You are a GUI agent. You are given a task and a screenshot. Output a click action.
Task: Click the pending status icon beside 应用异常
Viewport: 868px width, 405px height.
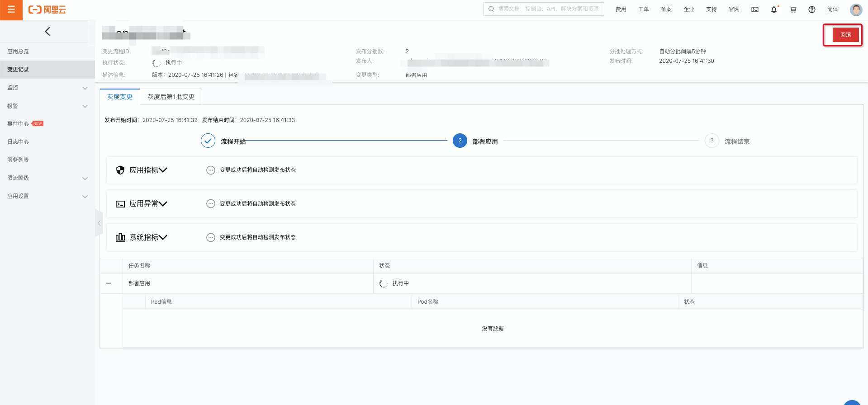pyautogui.click(x=210, y=204)
